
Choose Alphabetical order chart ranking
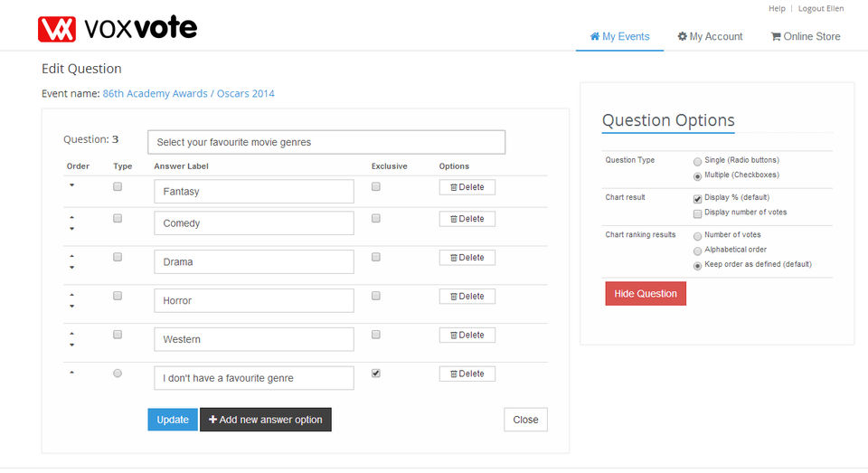point(697,250)
